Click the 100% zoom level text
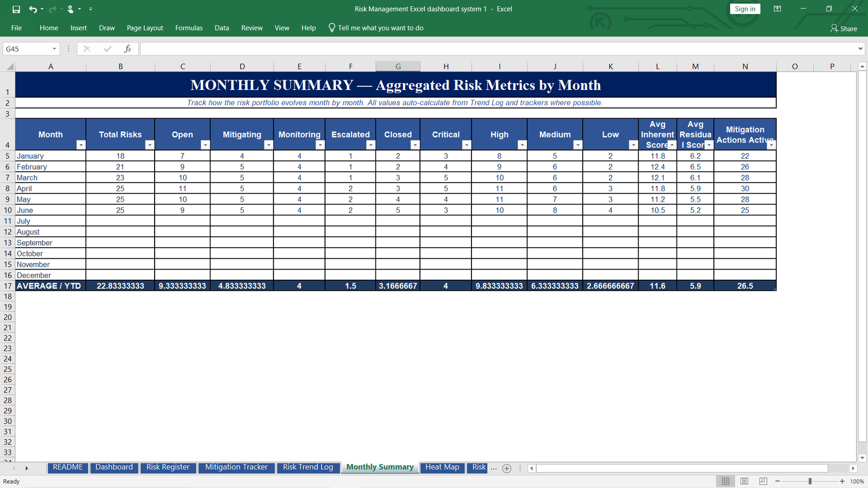This screenshot has height=488, width=868. point(857,481)
